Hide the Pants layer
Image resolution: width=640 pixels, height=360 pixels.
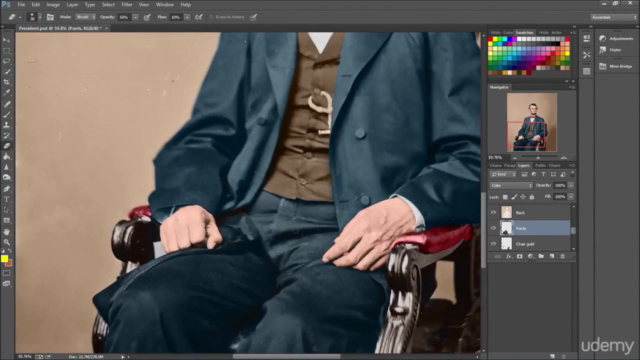click(493, 228)
